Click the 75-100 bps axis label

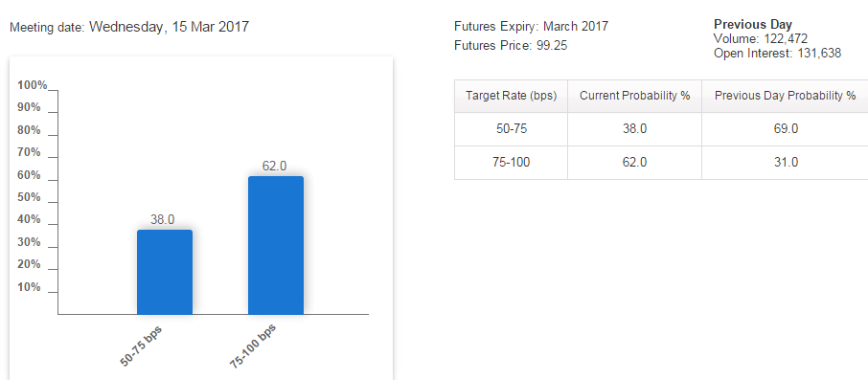click(x=252, y=346)
